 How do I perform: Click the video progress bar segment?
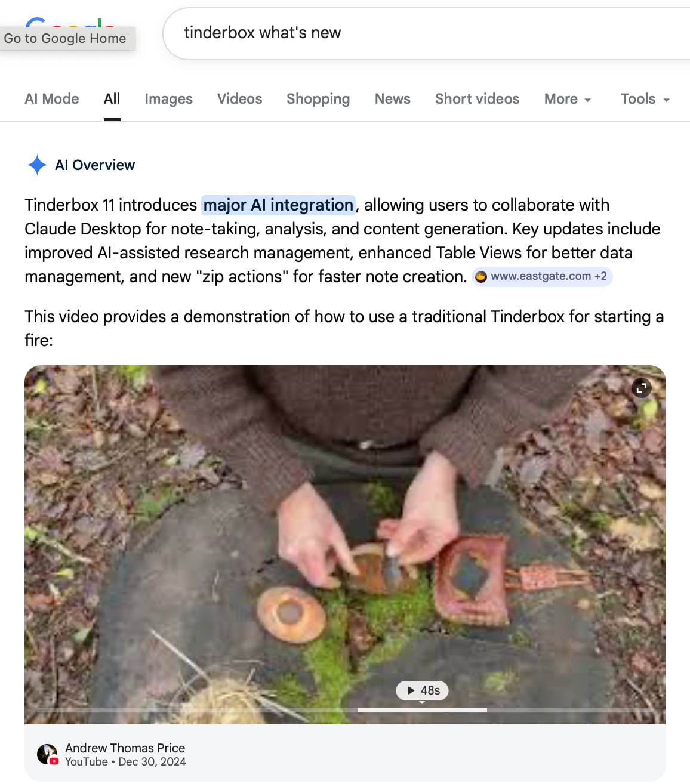click(x=422, y=710)
